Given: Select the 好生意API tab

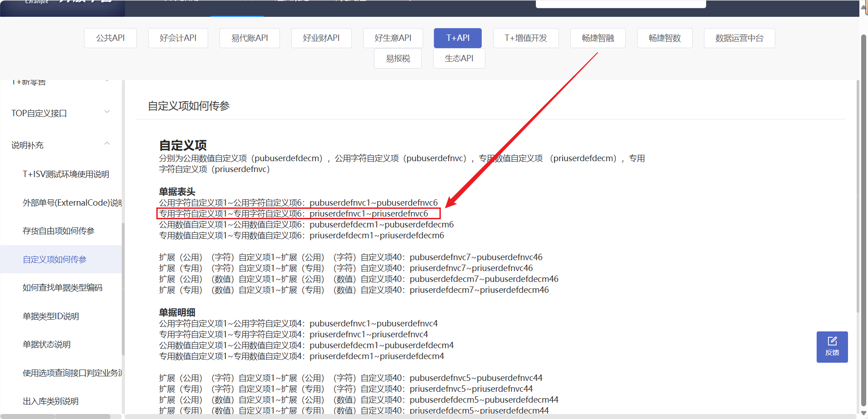Looking at the screenshot, I should [393, 38].
